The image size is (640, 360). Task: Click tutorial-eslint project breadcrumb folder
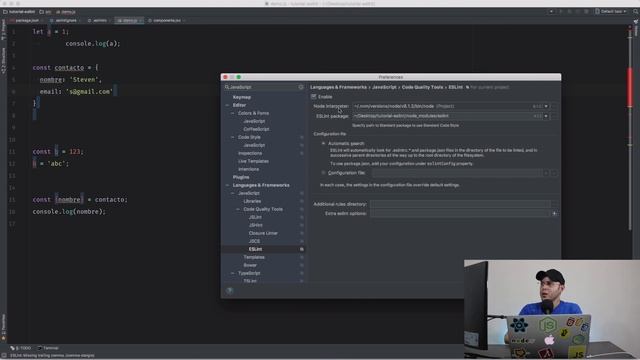(x=19, y=12)
